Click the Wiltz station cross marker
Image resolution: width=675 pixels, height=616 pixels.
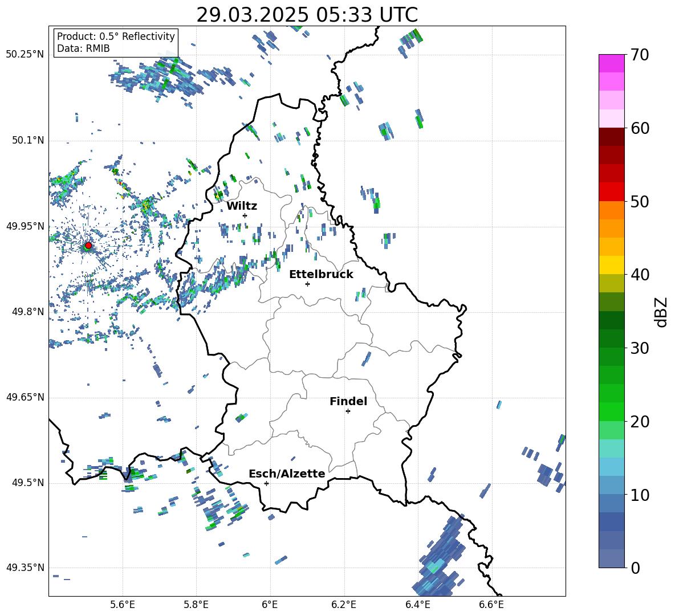(x=245, y=215)
